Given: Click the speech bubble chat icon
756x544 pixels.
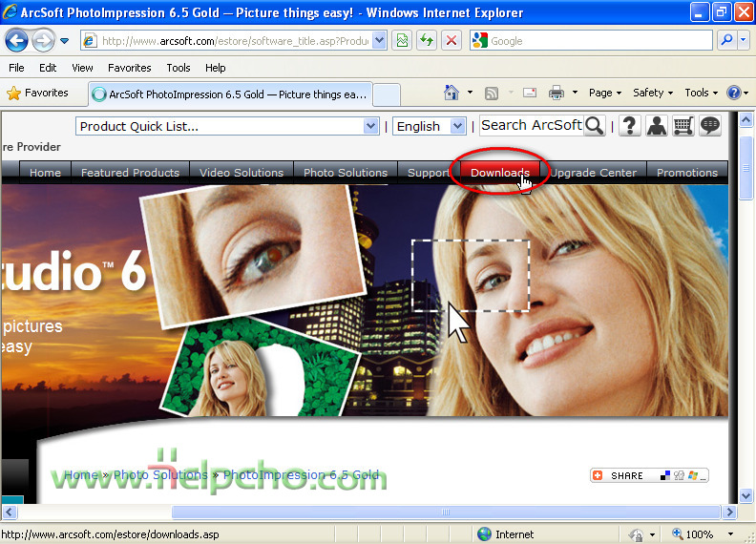Looking at the screenshot, I should click(x=710, y=125).
